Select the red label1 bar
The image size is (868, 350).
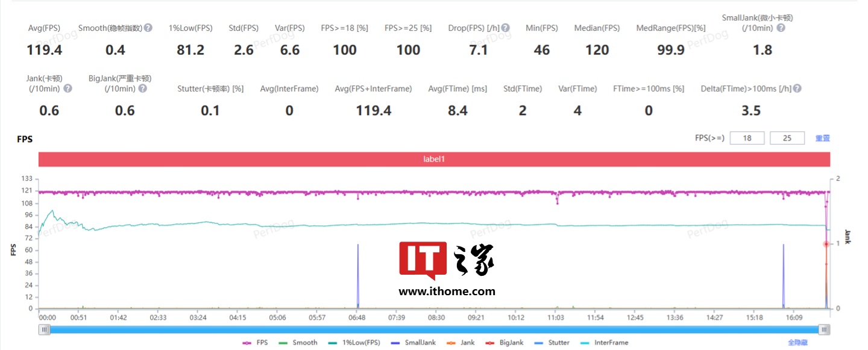(434, 160)
